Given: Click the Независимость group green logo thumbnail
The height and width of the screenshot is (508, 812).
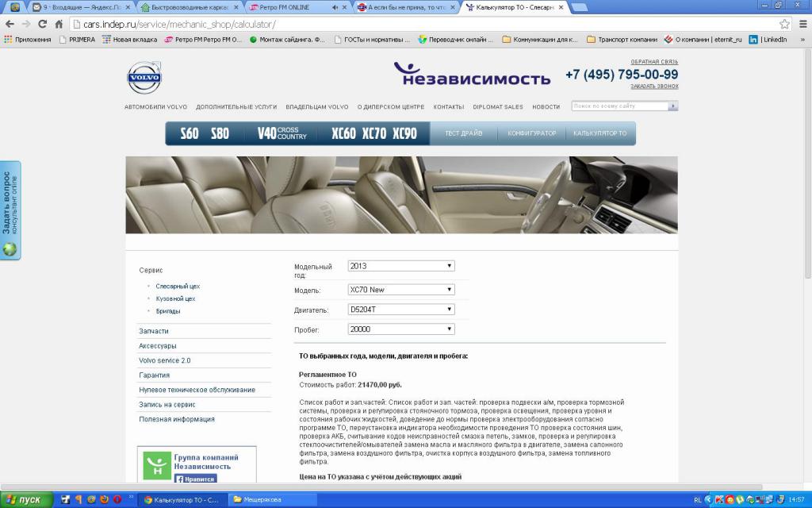Looking at the screenshot, I should 157,465.
